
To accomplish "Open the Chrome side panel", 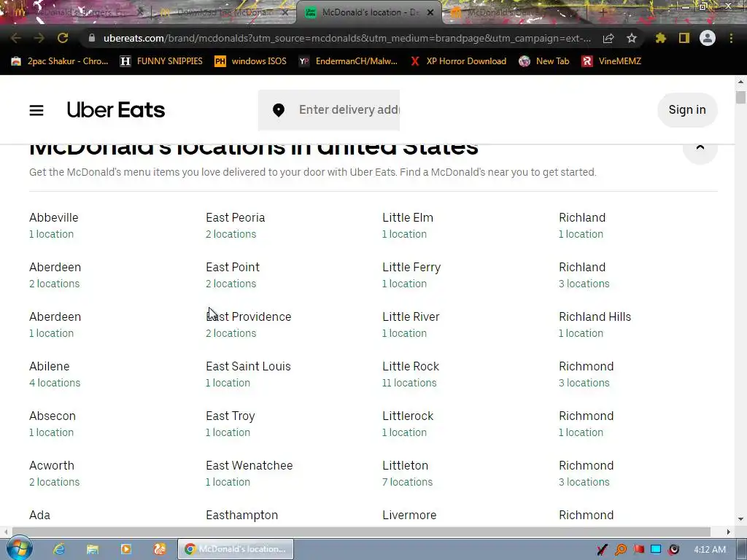I will [684, 38].
